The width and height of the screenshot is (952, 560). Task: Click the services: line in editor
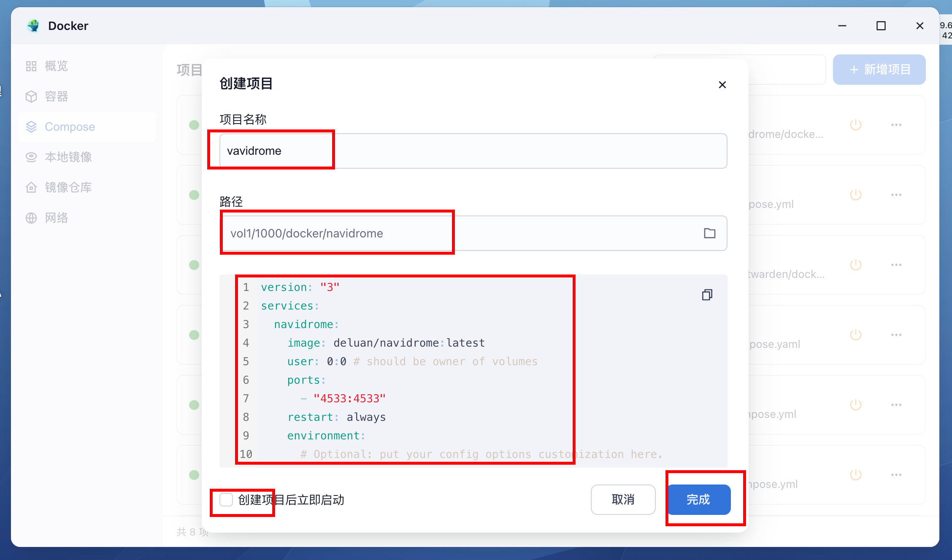tap(290, 306)
